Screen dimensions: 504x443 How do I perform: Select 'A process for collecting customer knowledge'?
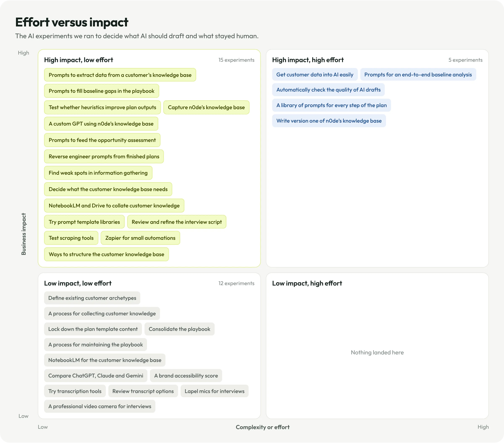102,314
